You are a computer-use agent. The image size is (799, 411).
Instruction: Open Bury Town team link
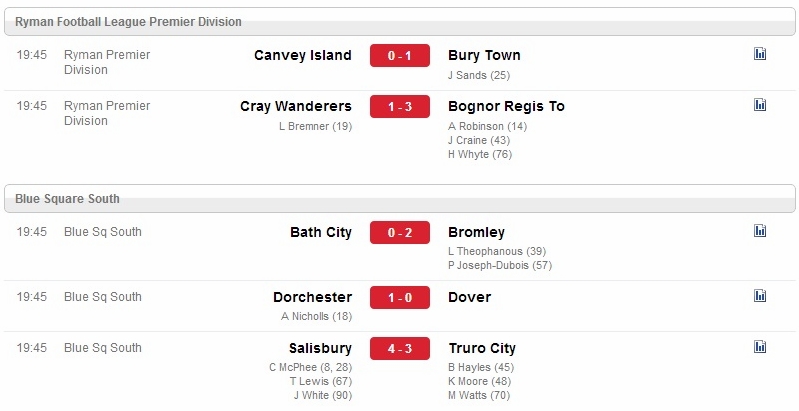tap(484, 56)
